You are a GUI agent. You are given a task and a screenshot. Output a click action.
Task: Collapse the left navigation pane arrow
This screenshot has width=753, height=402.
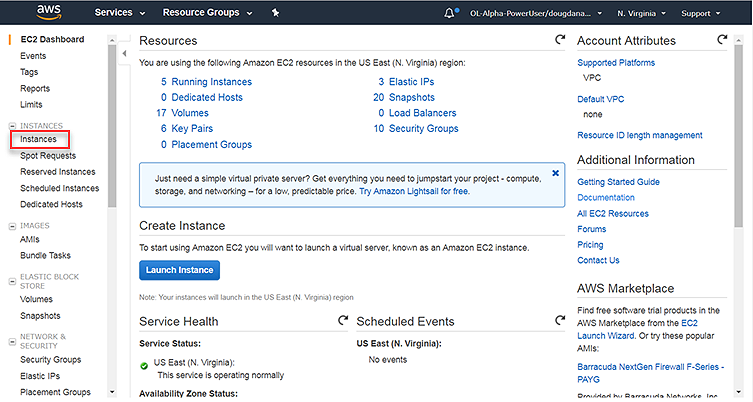point(124,53)
